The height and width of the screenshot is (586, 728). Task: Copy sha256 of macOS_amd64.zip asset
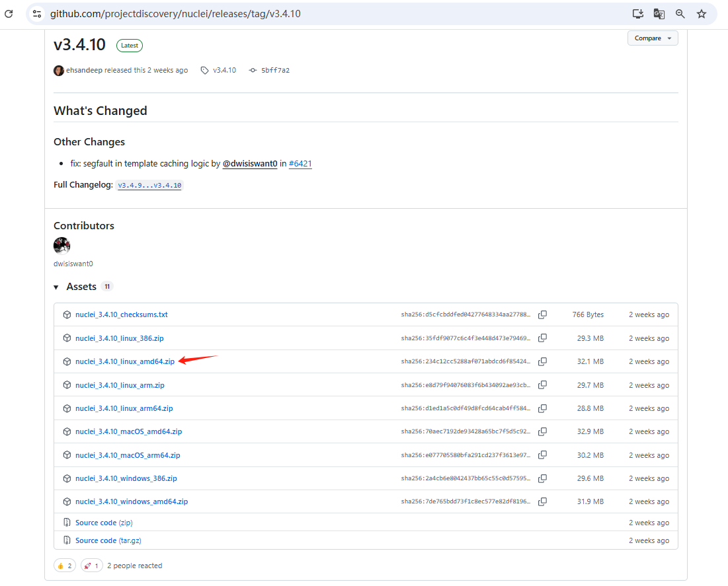pos(542,431)
